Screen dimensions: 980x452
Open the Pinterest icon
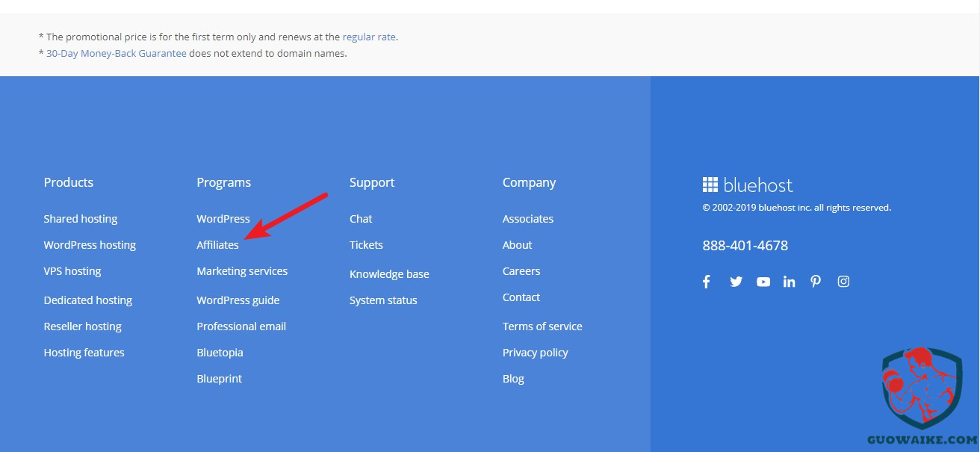coord(816,282)
